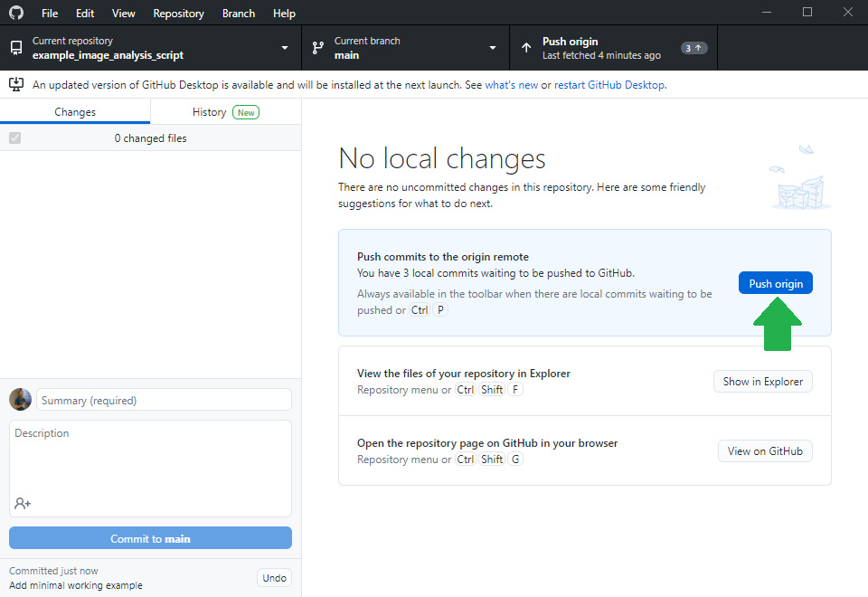Click the user avatar next to Summary
Screen dimensions: 868x597
20,400
